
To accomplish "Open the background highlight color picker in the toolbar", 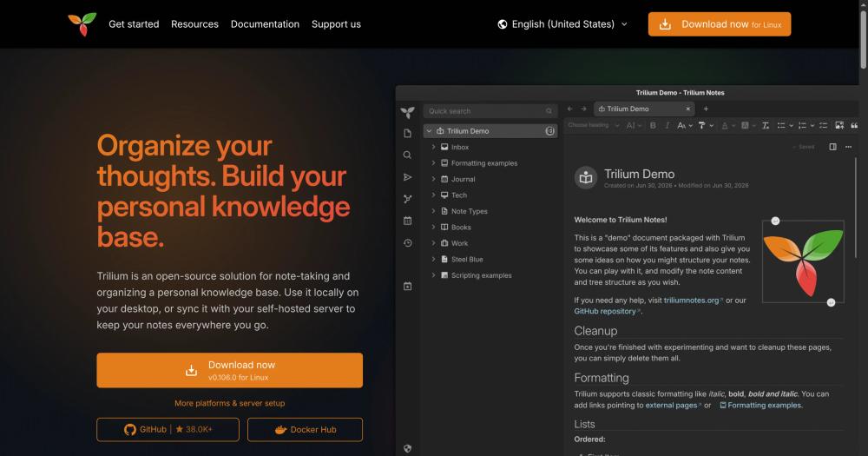I will tap(748, 125).
